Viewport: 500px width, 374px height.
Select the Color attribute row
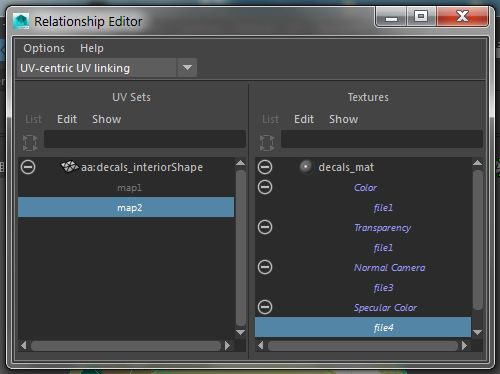click(x=365, y=187)
